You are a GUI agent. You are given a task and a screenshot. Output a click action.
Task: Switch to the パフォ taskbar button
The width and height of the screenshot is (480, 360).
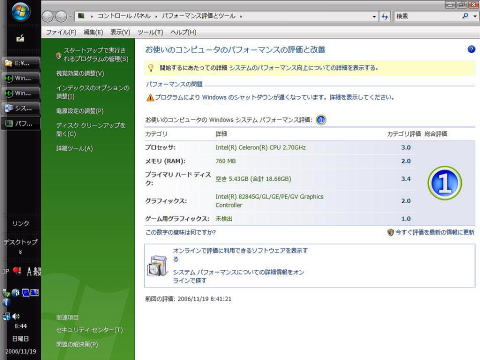click(x=21, y=124)
